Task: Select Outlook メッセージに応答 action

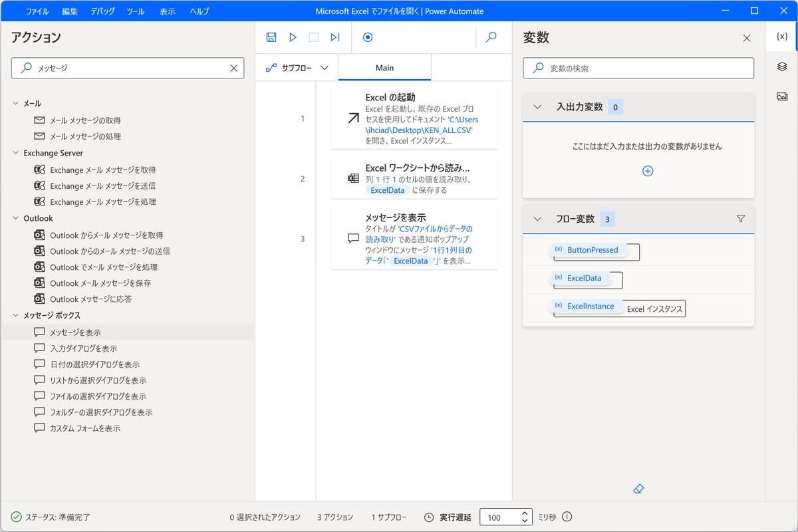Action: [90, 299]
